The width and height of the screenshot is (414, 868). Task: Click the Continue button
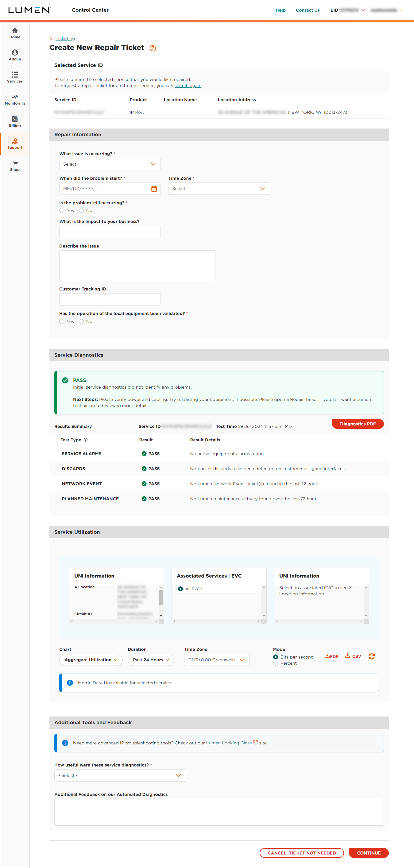369,853
